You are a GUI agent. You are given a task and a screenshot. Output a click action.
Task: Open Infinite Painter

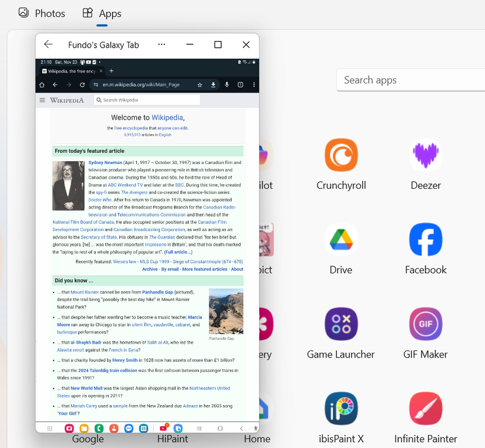(425, 408)
